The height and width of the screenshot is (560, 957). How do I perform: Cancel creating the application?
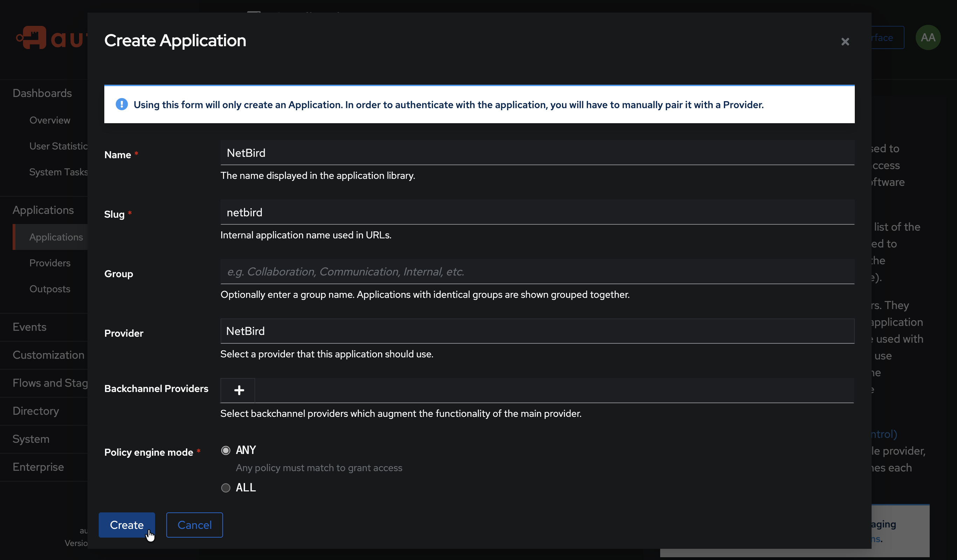coord(194,525)
